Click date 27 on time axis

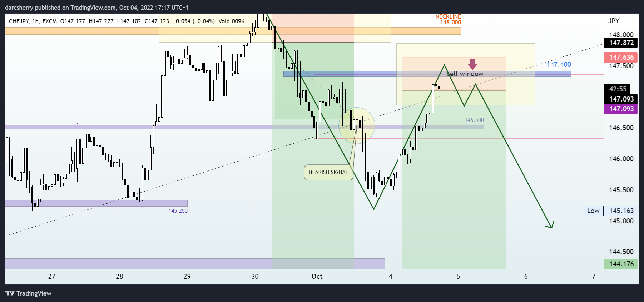pos(52,276)
